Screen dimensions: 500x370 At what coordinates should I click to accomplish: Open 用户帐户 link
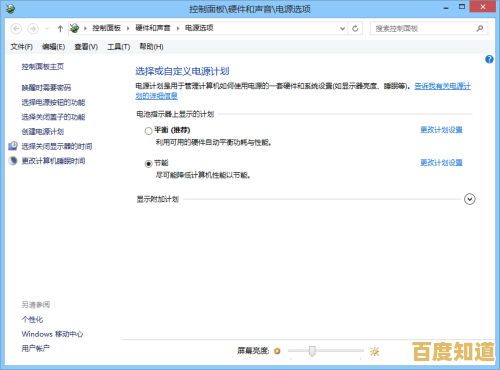[36, 349]
